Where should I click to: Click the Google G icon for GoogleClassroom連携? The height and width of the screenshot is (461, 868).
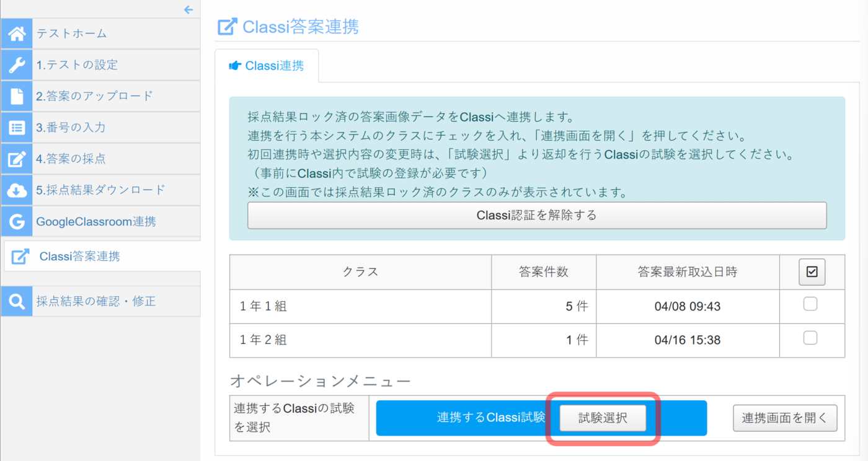click(17, 221)
